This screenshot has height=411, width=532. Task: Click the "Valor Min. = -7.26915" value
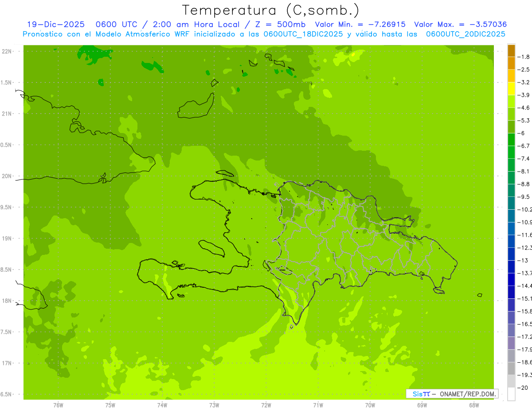[x=360, y=24]
